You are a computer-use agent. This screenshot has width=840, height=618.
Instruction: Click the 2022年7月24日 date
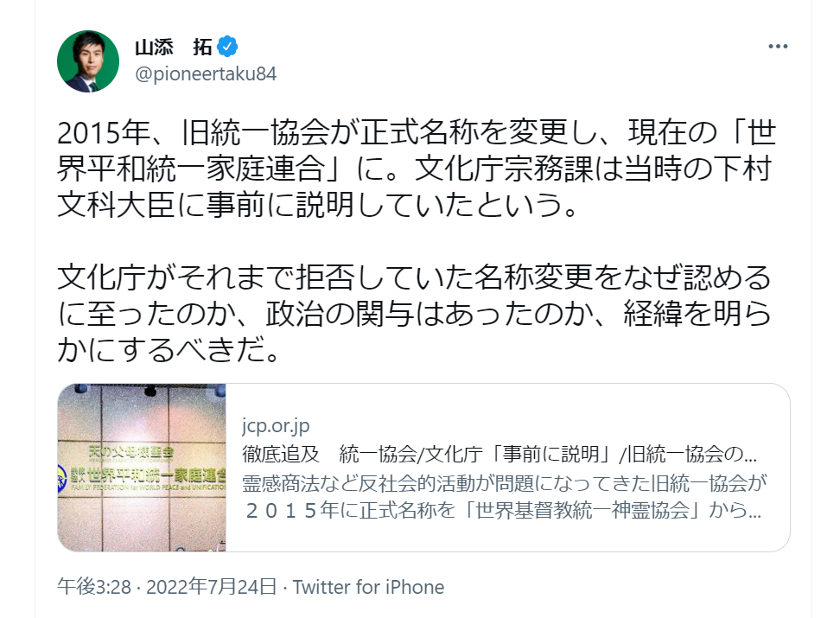211,588
